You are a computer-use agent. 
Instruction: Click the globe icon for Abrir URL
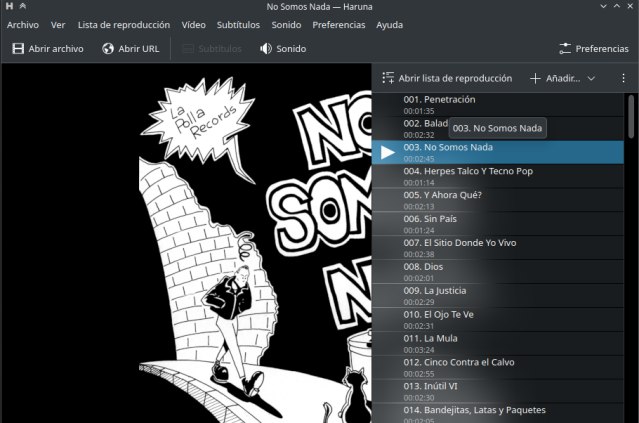[108, 48]
